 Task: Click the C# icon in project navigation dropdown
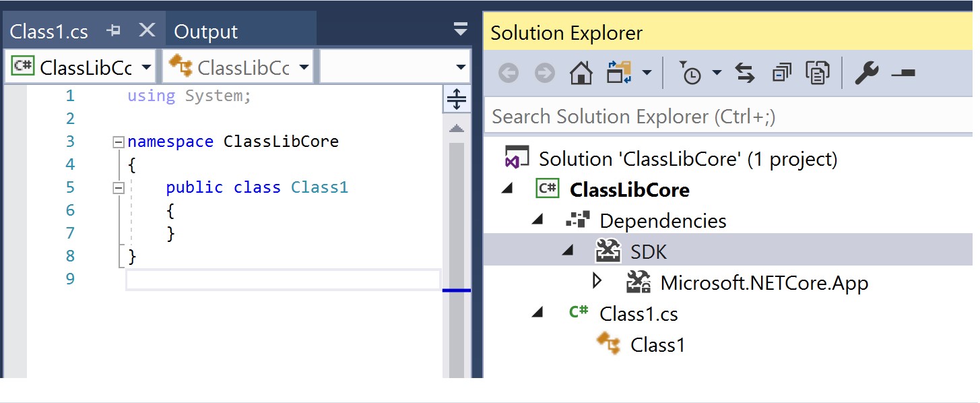pyautogui.click(x=22, y=66)
